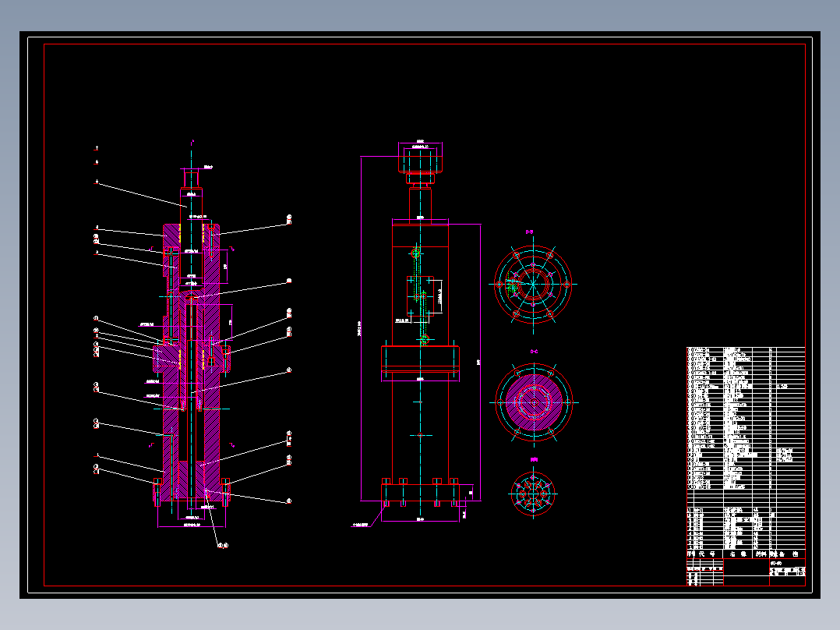
Task: Select the 备注 column header in parts list
Action: point(788,554)
